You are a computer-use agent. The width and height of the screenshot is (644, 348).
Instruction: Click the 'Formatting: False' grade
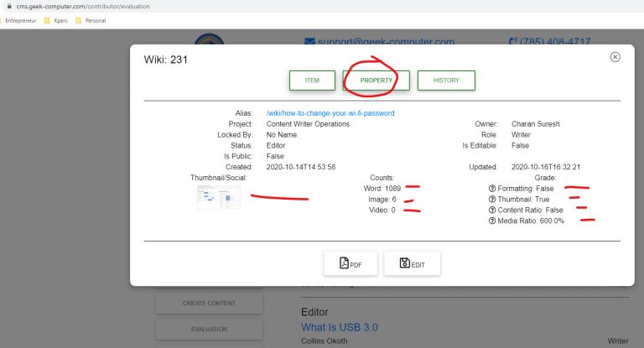(526, 189)
